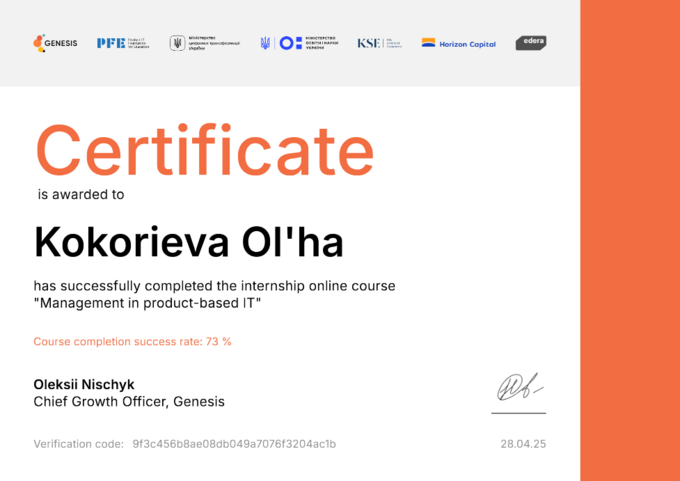
Task: Click the verification code value
Action: (x=234, y=443)
